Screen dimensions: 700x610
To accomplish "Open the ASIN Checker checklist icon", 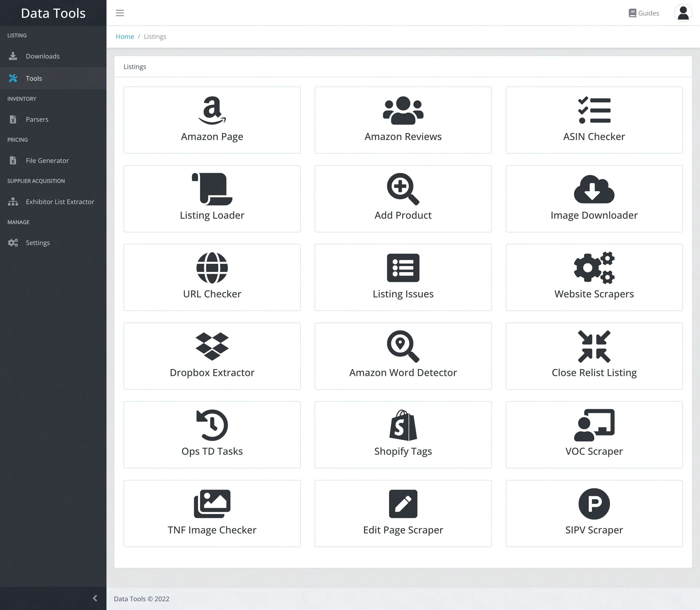I will [594, 110].
